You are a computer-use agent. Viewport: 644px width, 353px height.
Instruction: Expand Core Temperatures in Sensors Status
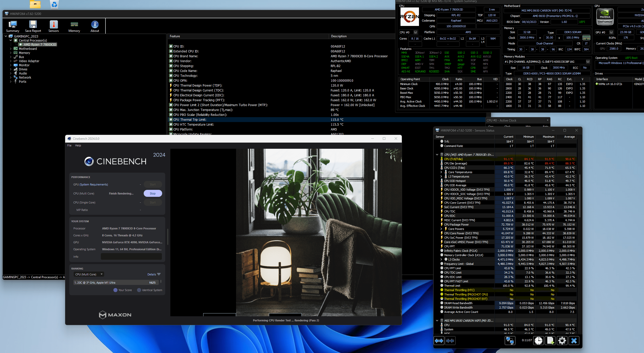click(441, 172)
